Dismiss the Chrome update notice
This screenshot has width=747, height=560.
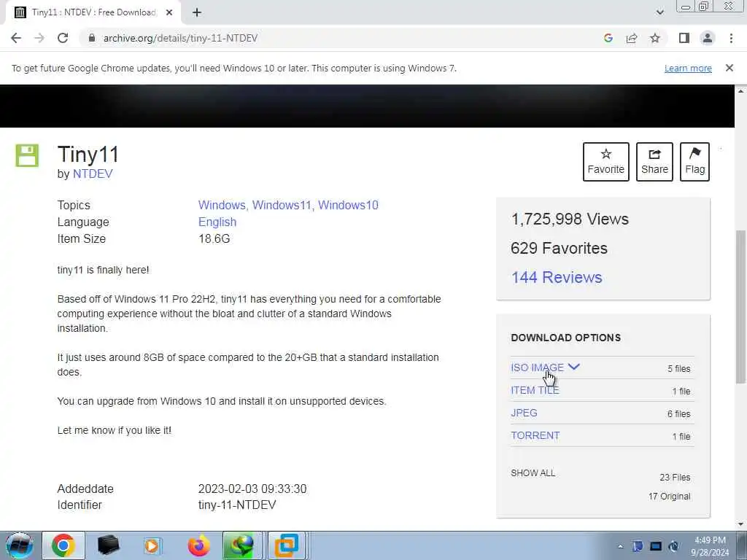[x=729, y=68]
